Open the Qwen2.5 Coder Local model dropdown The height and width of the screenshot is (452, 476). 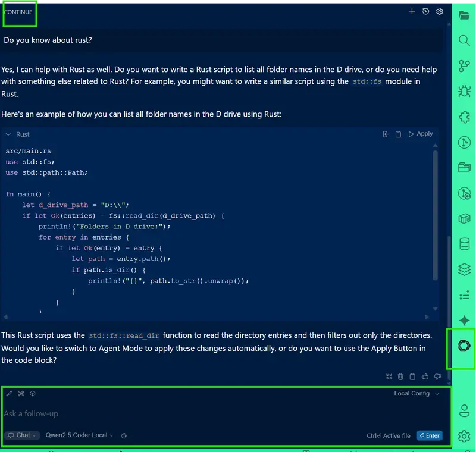coord(79,435)
